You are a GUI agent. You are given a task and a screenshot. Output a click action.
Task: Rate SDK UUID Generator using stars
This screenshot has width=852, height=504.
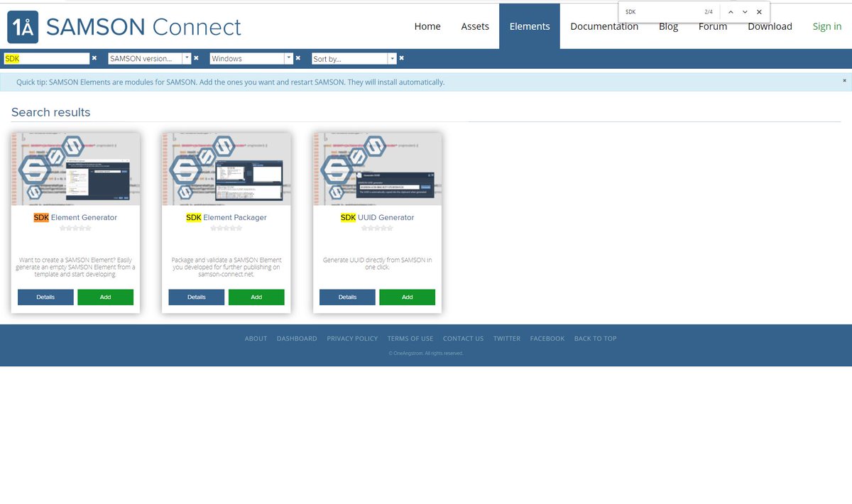(377, 229)
